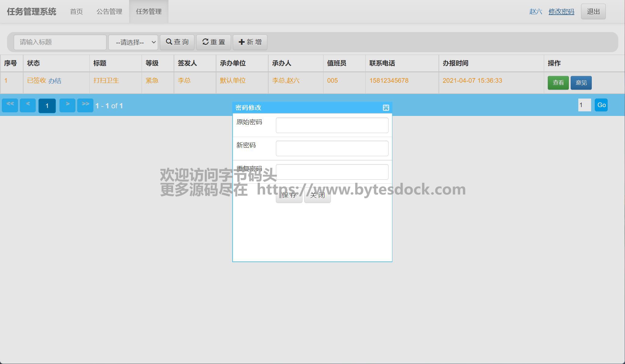Open the 首页 menu item
Screen dimensions: 625x364
click(x=76, y=12)
